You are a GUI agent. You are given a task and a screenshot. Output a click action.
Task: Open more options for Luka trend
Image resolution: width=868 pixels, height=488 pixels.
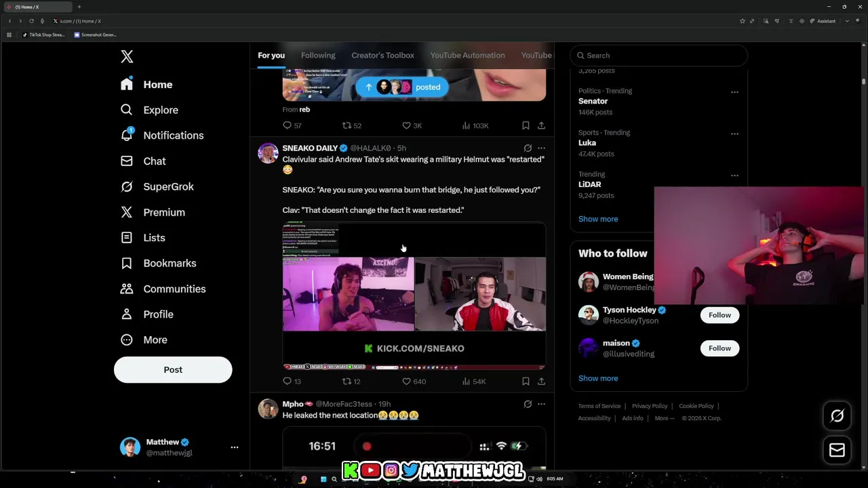click(734, 134)
